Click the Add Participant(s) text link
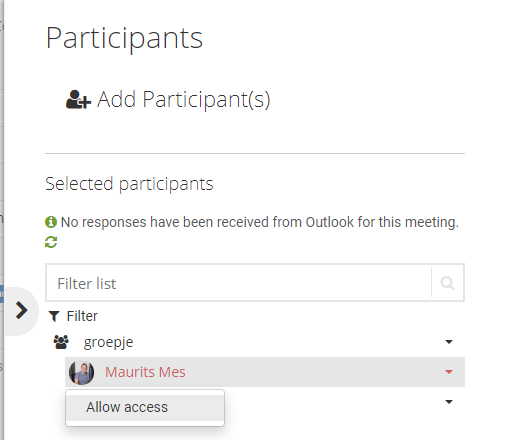 183,99
